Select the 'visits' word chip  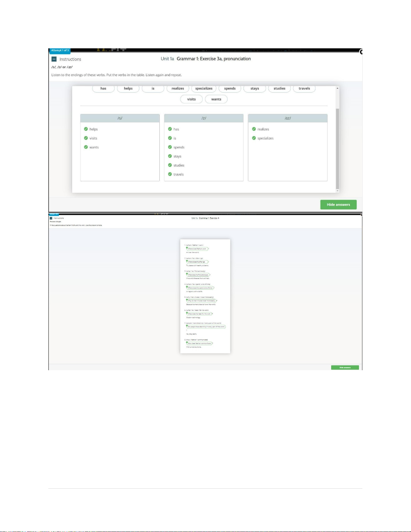click(191, 99)
